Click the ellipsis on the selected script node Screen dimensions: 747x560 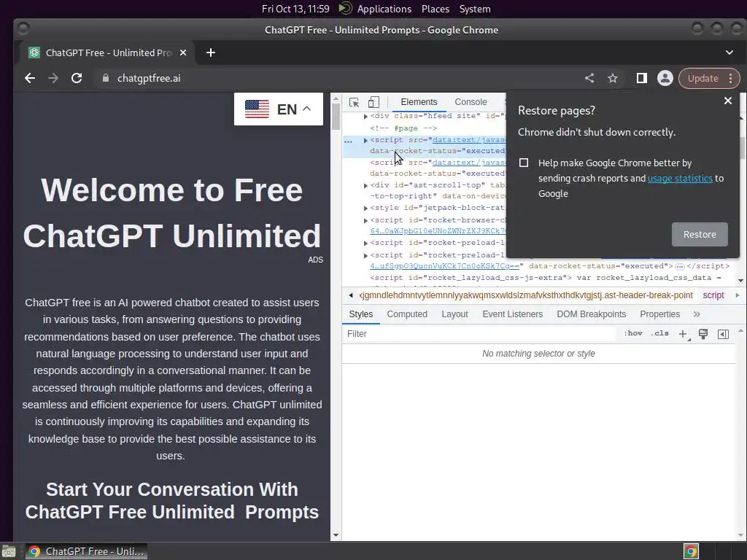(348, 141)
